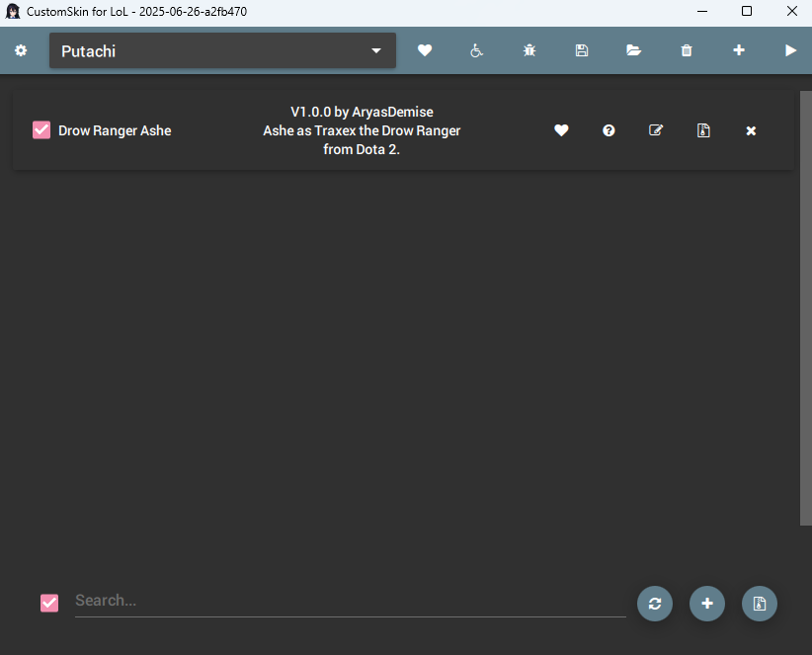812x655 pixels.
Task: Close the CustomSkin for LoL window
Action: 792,12
